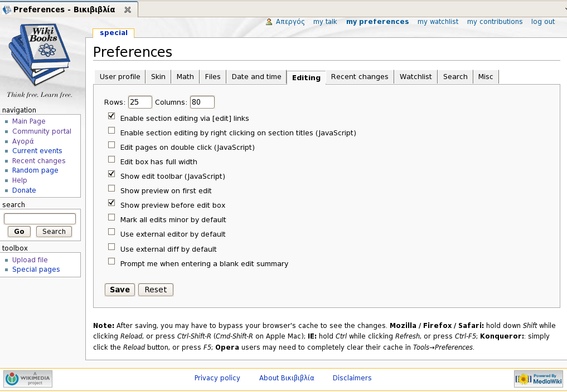Viewport: 567px width, 392px height.
Task: Switch to Recent changes preferences tab
Action: click(x=360, y=77)
